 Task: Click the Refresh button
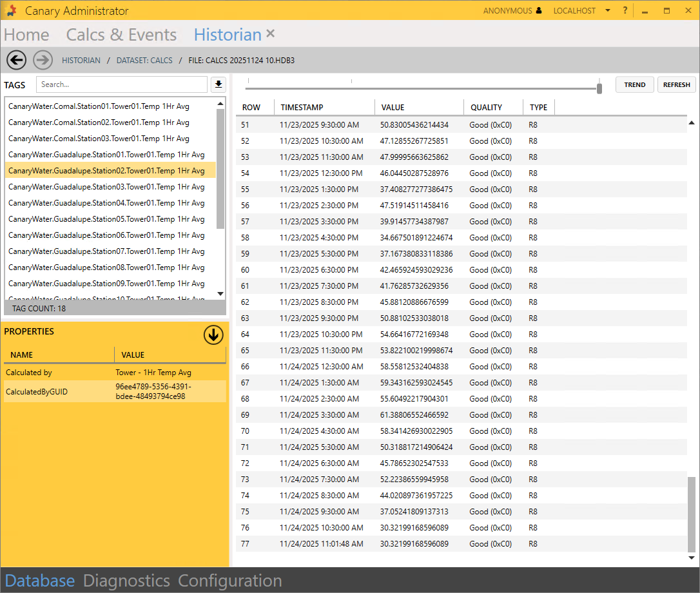(676, 84)
